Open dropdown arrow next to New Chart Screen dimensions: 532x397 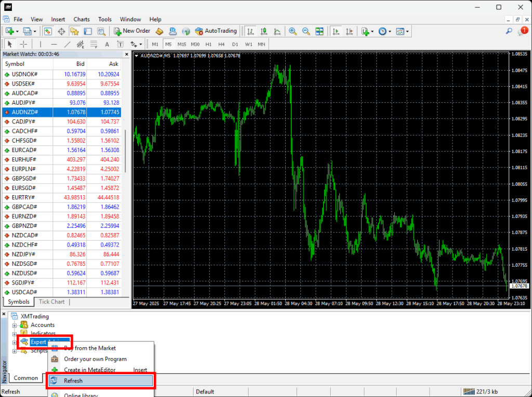(17, 31)
